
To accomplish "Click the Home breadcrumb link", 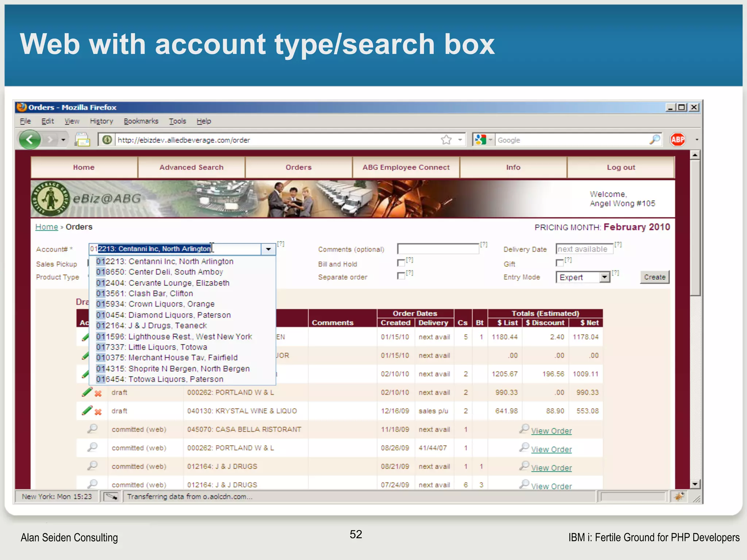I will pyautogui.click(x=47, y=227).
